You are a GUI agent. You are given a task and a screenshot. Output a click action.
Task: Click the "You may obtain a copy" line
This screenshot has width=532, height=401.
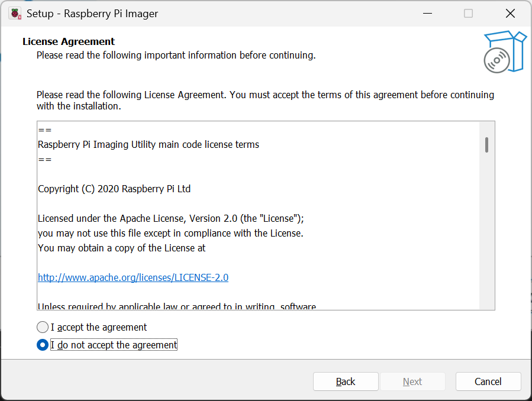[121, 248]
